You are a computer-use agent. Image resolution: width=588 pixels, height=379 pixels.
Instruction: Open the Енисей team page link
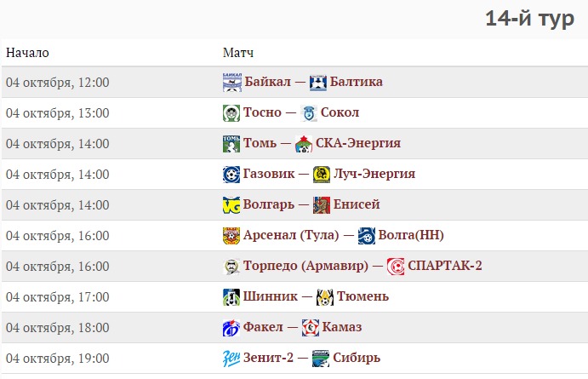357,205
